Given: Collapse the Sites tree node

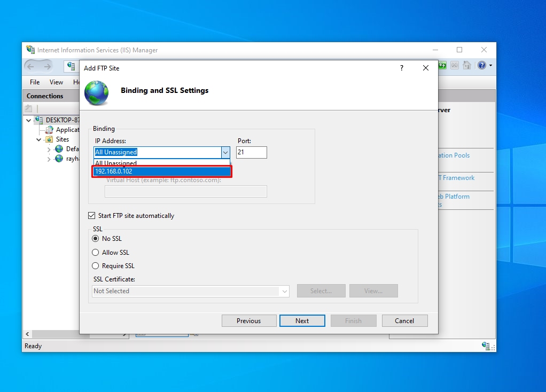Looking at the screenshot, I should point(38,139).
